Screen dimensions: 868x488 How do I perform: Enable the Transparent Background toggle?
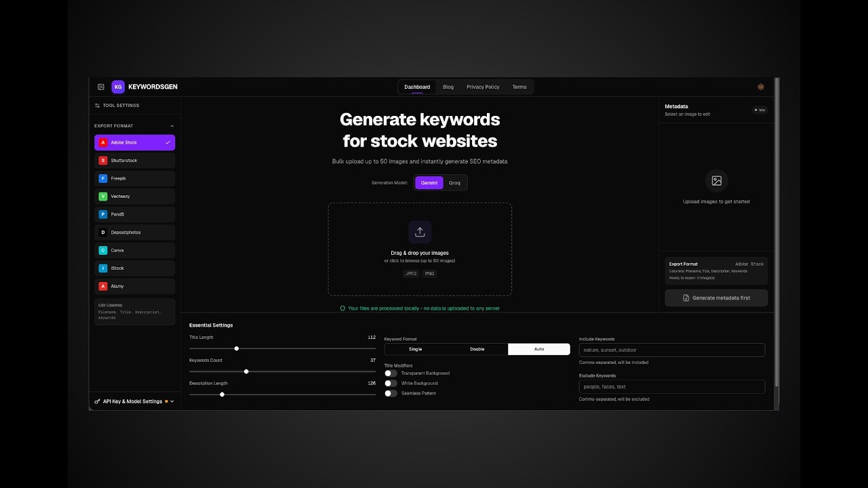point(391,373)
